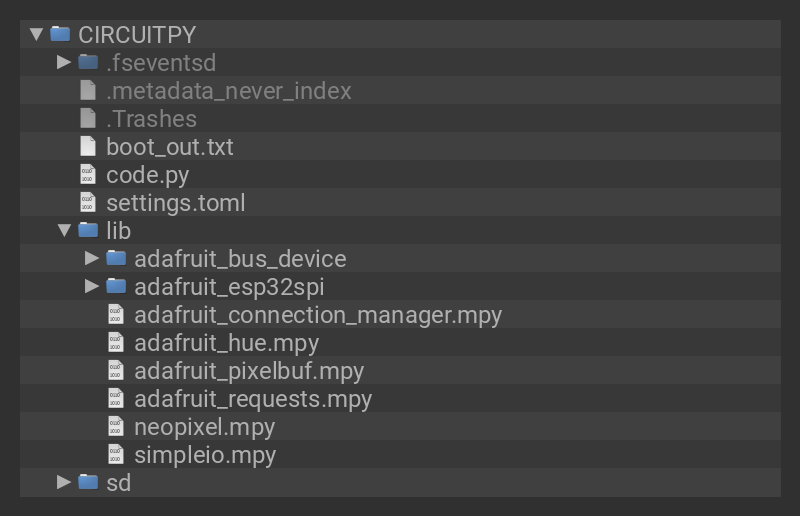This screenshot has height=516, width=800.
Task: Click the sd folder icon
Action: coord(88,482)
